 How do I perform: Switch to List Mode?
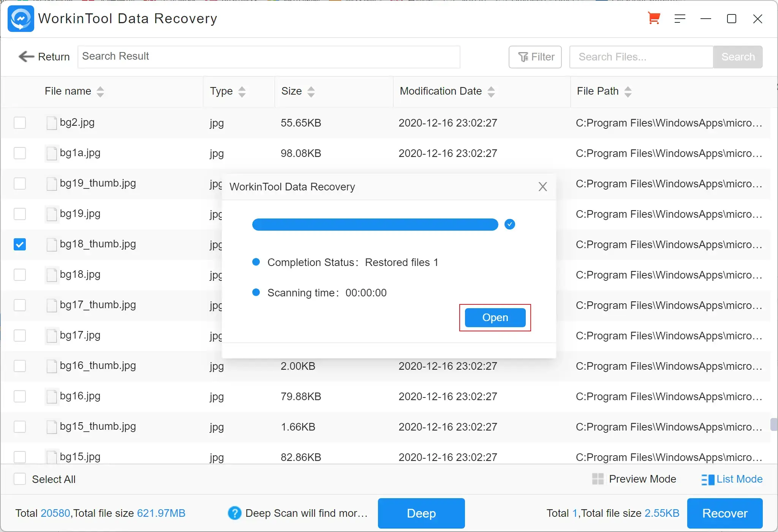pyautogui.click(x=732, y=479)
